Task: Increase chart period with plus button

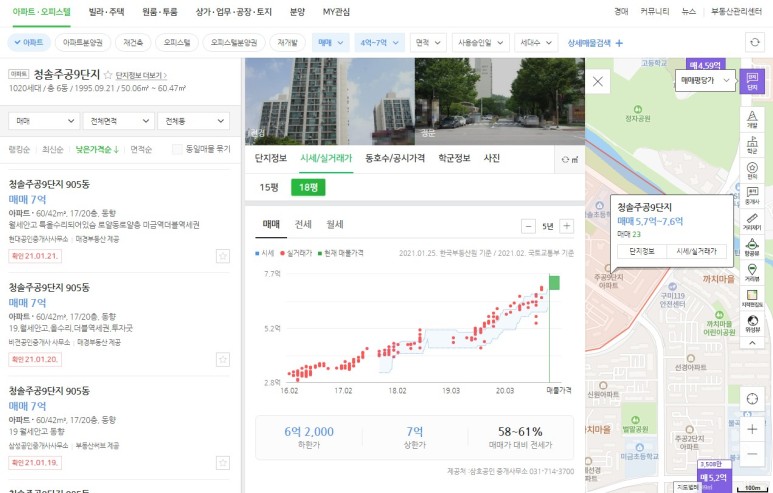Action: point(566,226)
